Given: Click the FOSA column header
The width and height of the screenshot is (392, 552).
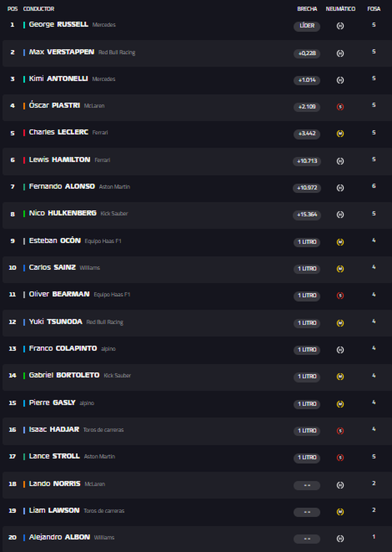Looking at the screenshot, I should (x=374, y=9).
